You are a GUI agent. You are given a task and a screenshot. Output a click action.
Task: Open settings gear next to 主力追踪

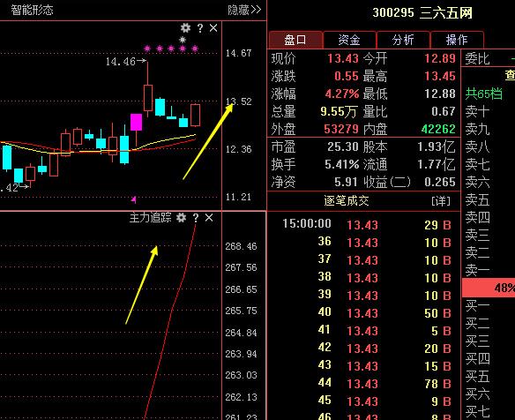point(182,217)
